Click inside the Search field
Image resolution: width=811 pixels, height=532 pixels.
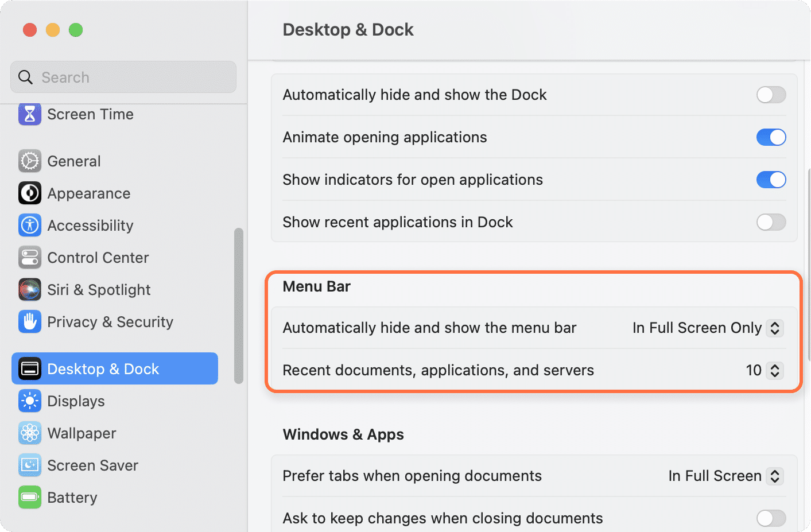point(123,77)
